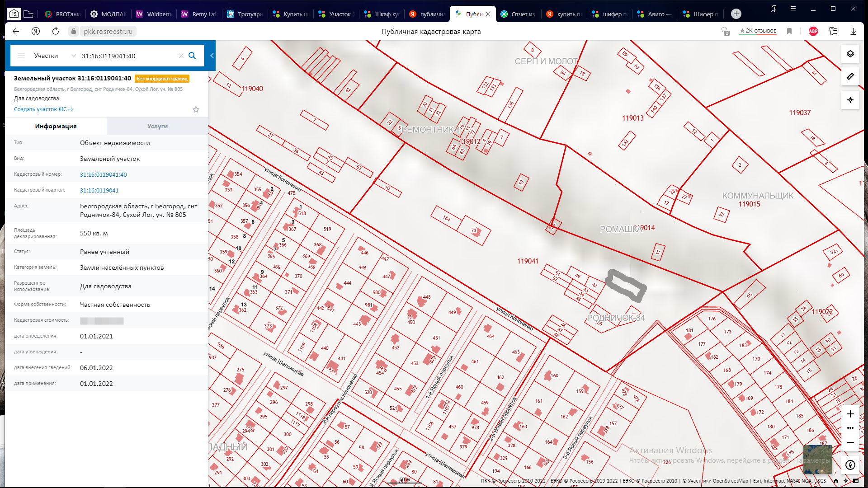Open the hamburger menu in search bar

(21, 56)
